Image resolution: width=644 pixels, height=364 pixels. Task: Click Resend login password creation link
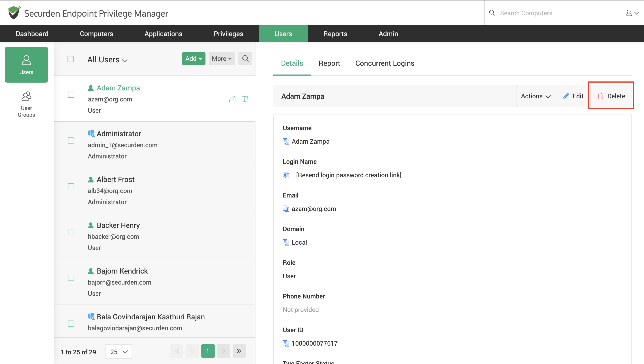pyautogui.click(x=348, y=175)
